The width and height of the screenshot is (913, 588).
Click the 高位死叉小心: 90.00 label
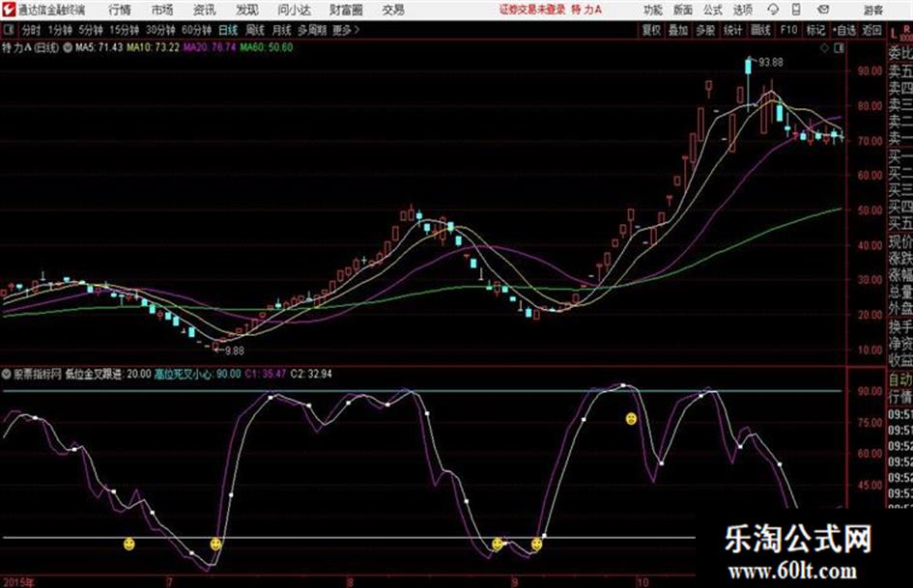197,374
